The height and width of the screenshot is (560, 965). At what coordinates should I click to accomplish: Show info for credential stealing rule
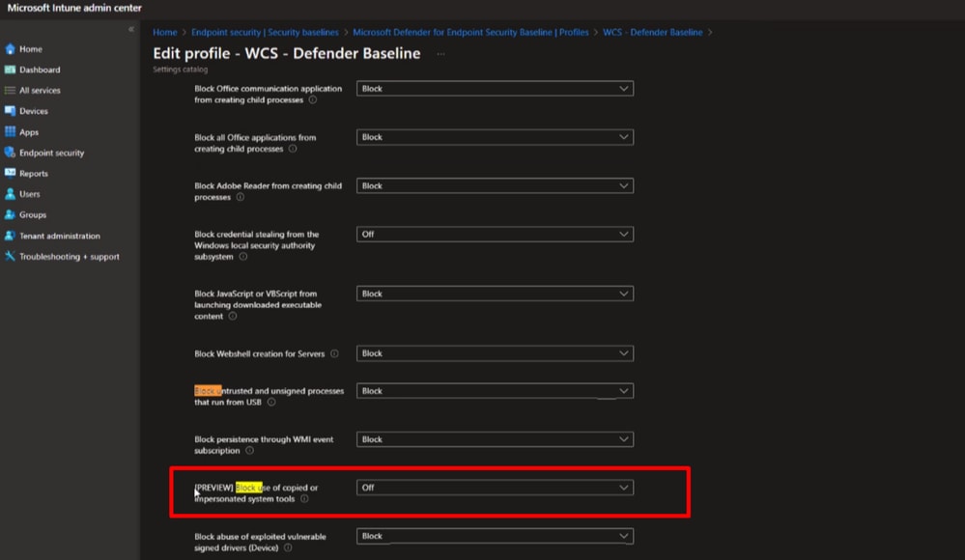243,257
